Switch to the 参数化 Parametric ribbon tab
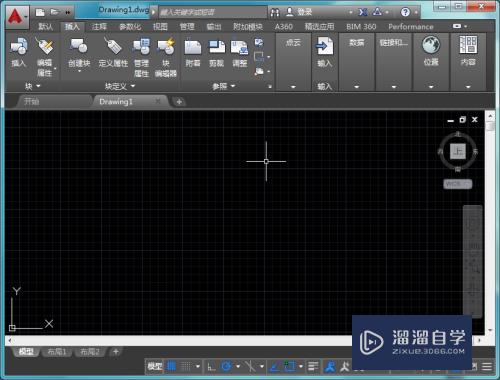The height and width of the screenshot is (380, 500). tap(130, 27)
